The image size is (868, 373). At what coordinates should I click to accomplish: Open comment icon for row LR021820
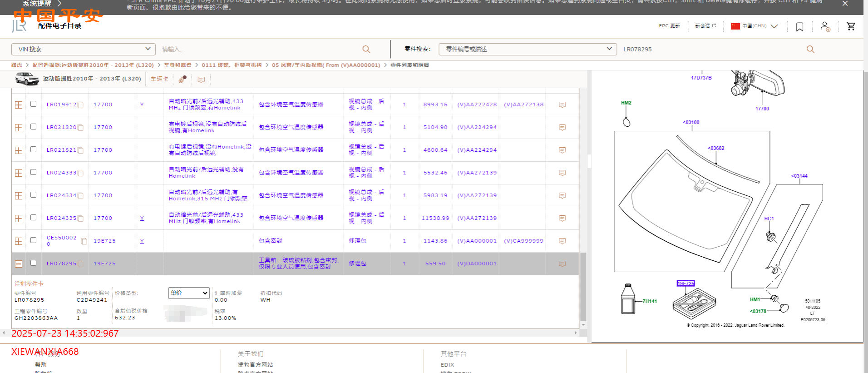562,128
